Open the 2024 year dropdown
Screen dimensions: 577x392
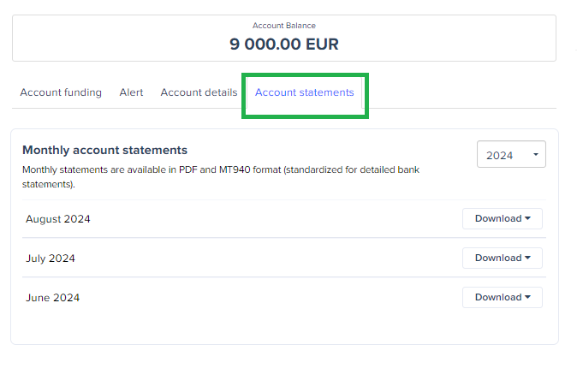click(510, 155)
